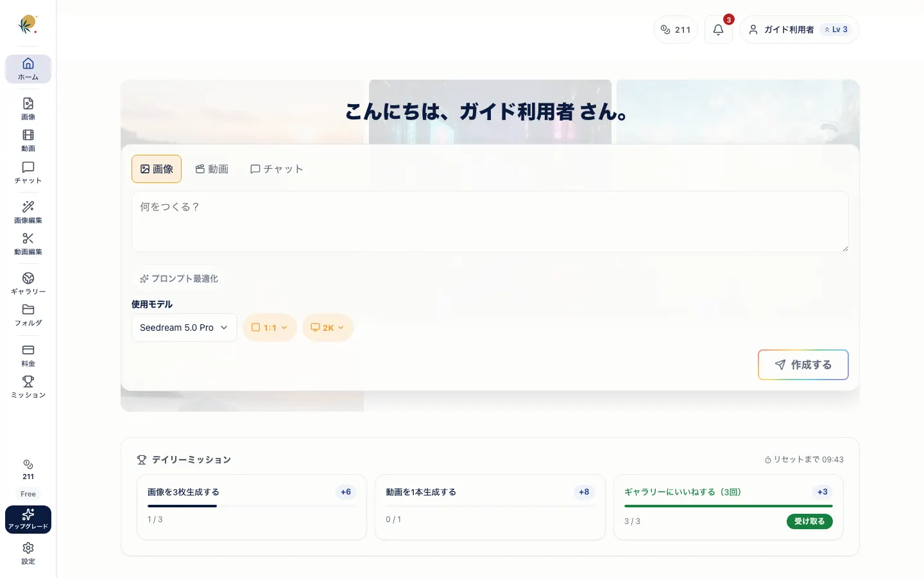The image size is (924, 578).
Task: Click progress bar of ギャラリーにいいねする
Action: pyautogui.click(x=728, y=506)
